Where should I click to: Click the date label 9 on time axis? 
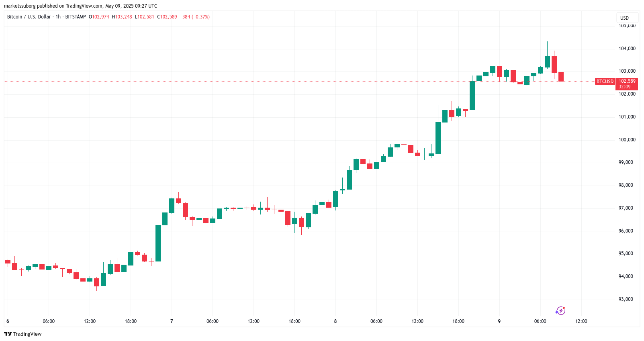click(x=499, y=321)
